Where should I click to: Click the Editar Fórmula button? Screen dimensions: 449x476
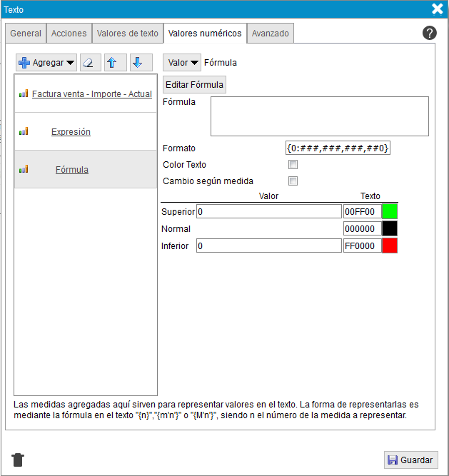pos(194,85)
